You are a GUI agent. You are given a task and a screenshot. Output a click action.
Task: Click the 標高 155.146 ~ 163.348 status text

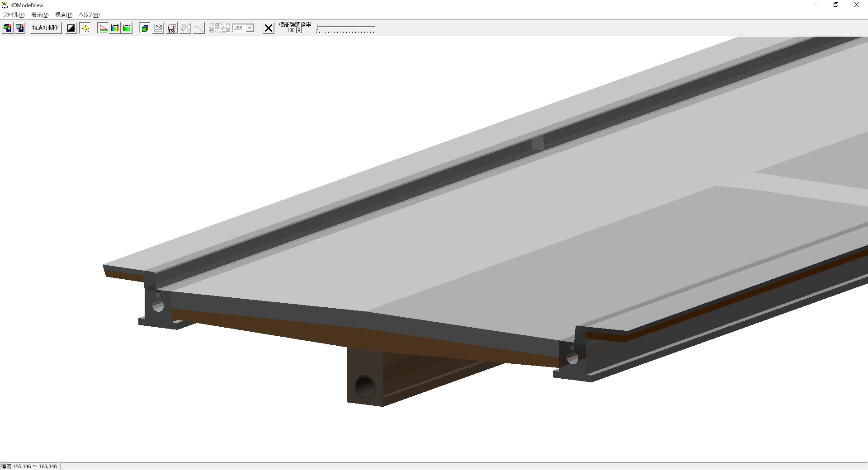[29, 466]
